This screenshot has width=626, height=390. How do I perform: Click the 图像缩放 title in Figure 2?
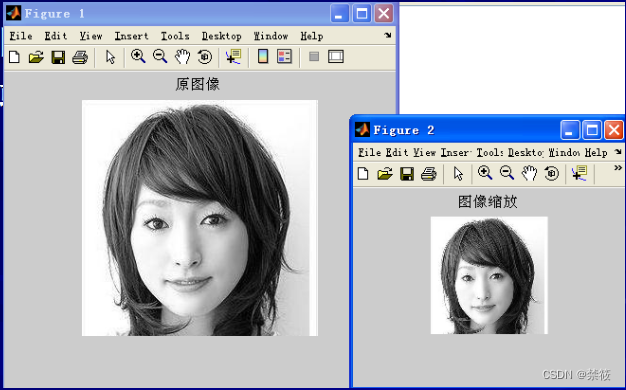[x=487, y=202]
